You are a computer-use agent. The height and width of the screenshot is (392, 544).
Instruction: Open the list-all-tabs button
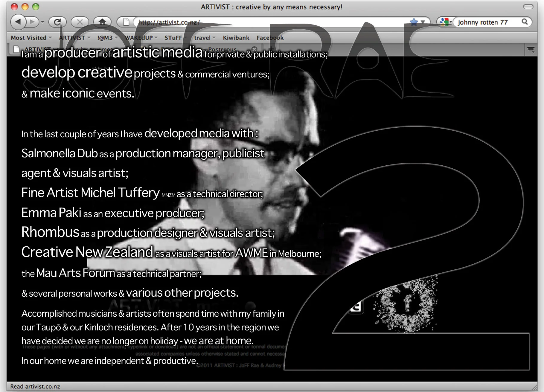click(531, 50)
